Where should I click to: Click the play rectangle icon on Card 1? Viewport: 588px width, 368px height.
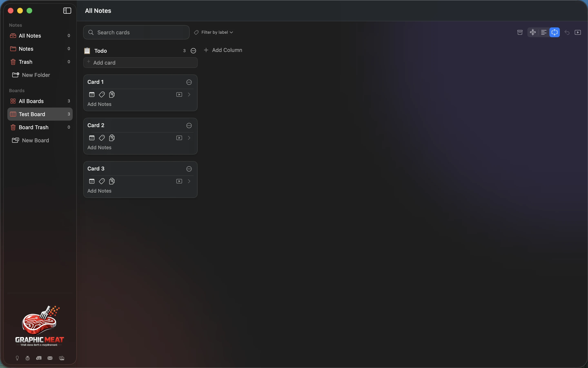pyautogui.click(x=179, y=94)
